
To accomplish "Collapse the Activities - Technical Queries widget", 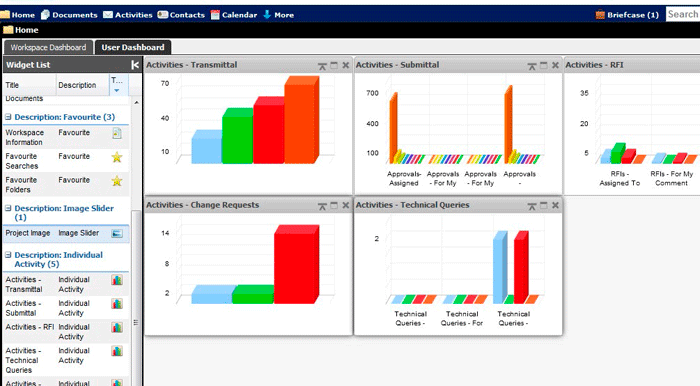I will 532,206.
